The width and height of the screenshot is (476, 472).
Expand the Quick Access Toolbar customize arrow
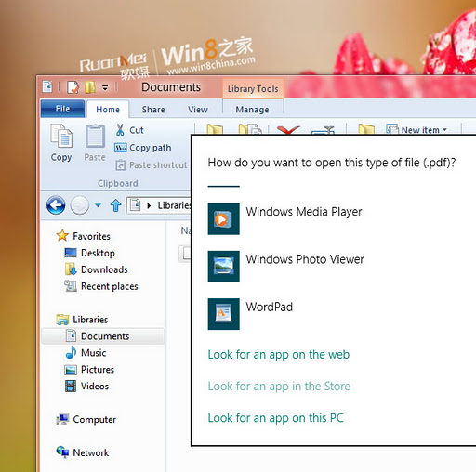[105, 88]
